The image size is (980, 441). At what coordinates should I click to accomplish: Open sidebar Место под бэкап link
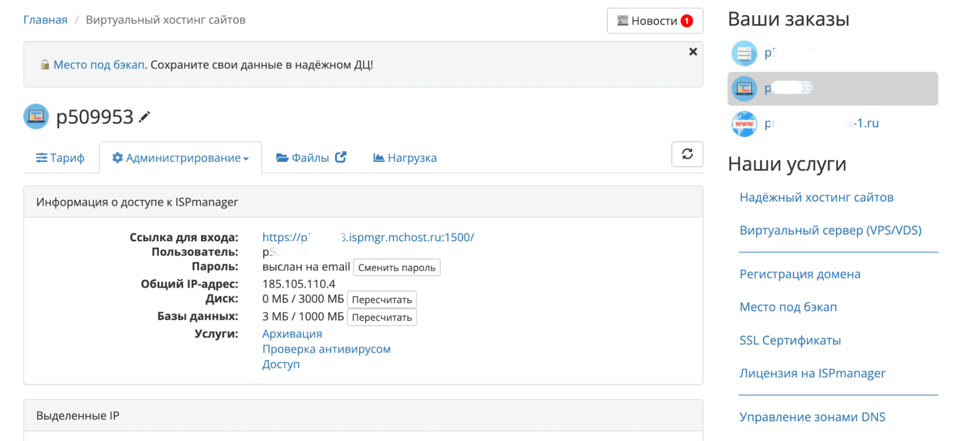[788, 307]
